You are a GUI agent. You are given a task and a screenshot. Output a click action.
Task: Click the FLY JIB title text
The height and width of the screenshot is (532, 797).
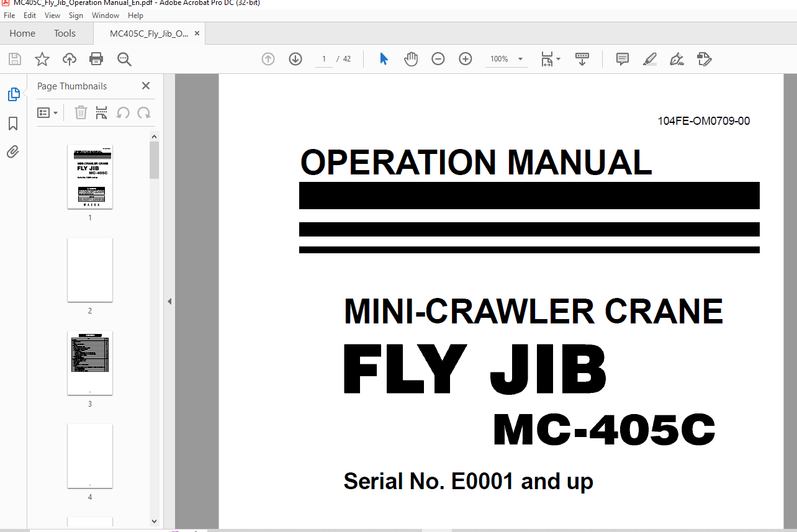(x=475, y=369)
